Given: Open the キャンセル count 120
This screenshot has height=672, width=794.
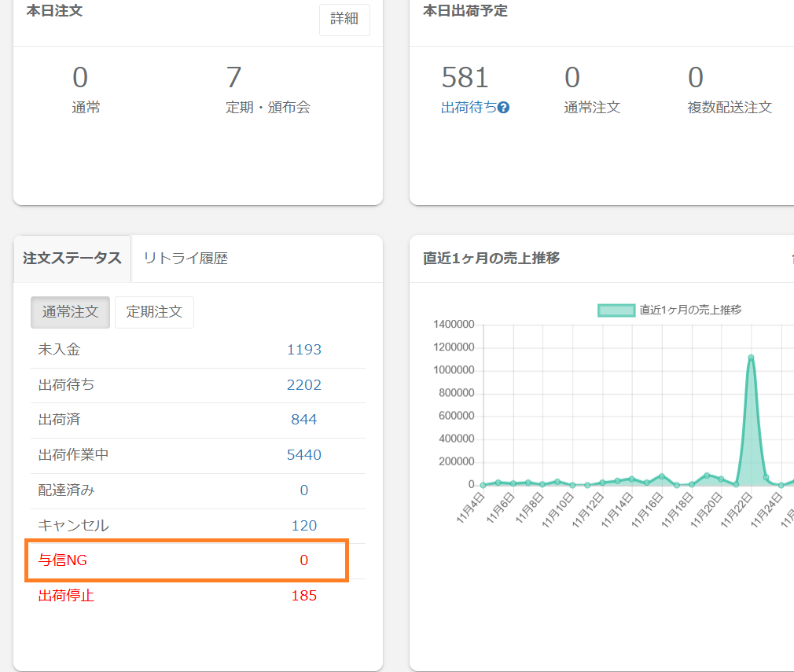Looking at the screenshot, I should coord(303,526).
